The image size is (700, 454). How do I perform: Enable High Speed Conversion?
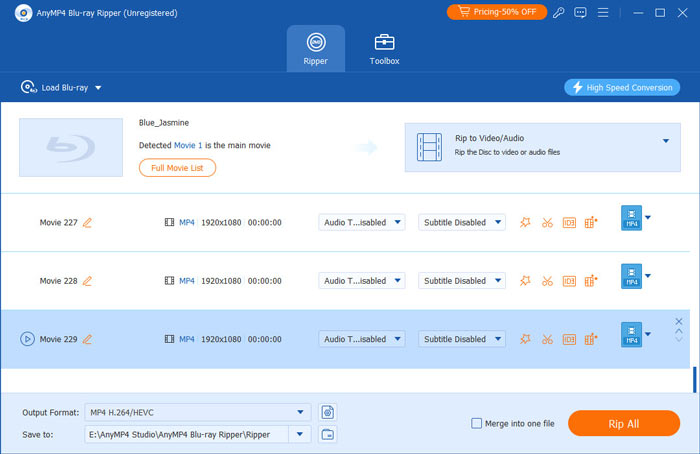click(622, 87)
